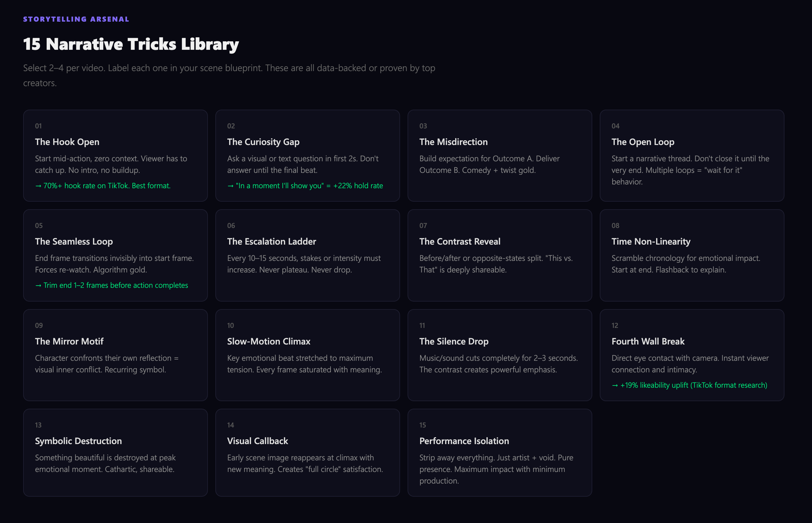Image resolution: width=812 pixels, height=523 pixels.
Task: Click "The Escalation Ladder" card
Action: tap(307, 255)
